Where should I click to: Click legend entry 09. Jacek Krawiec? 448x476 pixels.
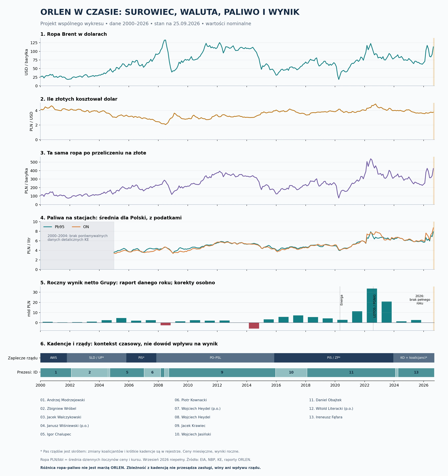pyautogui.click(x=190, y=426)
